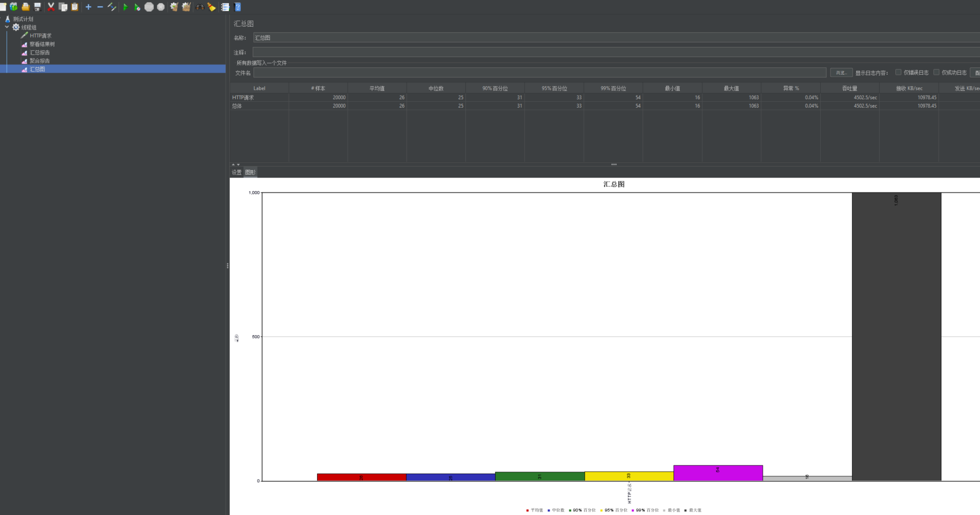
Task: Sort by the 99% 百分位 column header
Action: (x=613, y=88)
